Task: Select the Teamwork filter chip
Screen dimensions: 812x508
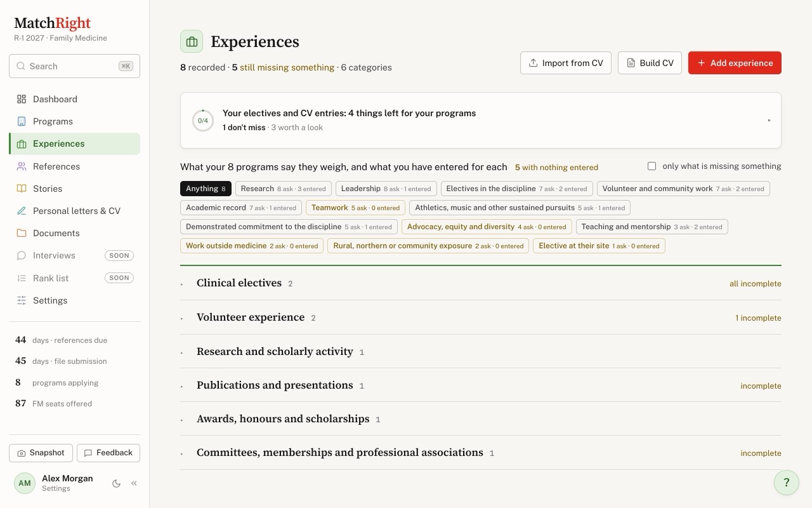Action: [356, 208]
